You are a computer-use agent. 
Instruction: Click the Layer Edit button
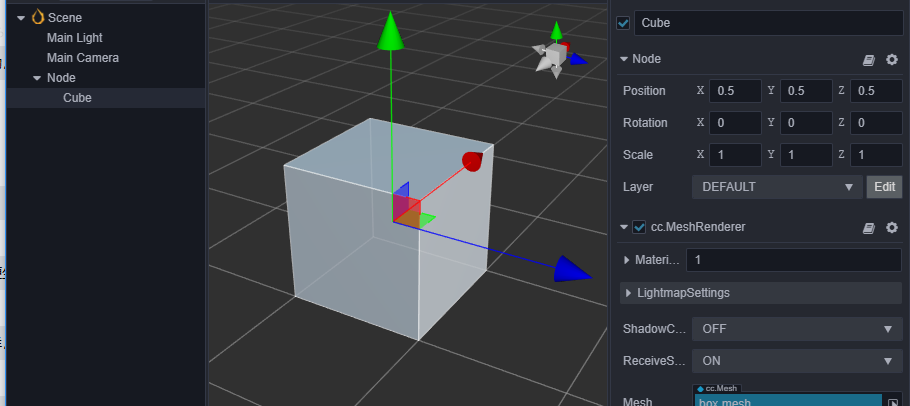(884, 187)
